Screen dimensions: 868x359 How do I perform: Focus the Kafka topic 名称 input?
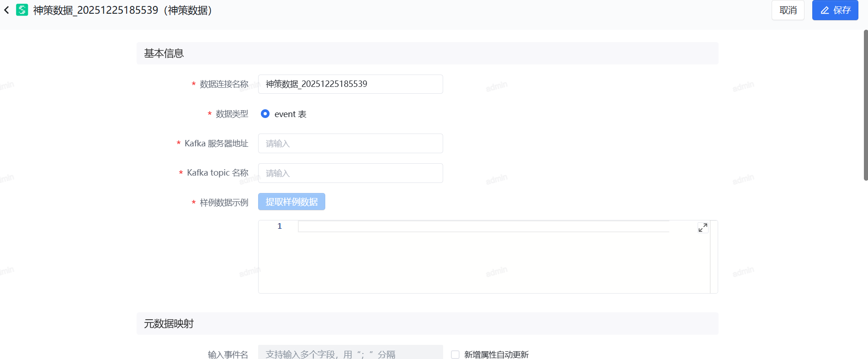click(x=350, y=173)
